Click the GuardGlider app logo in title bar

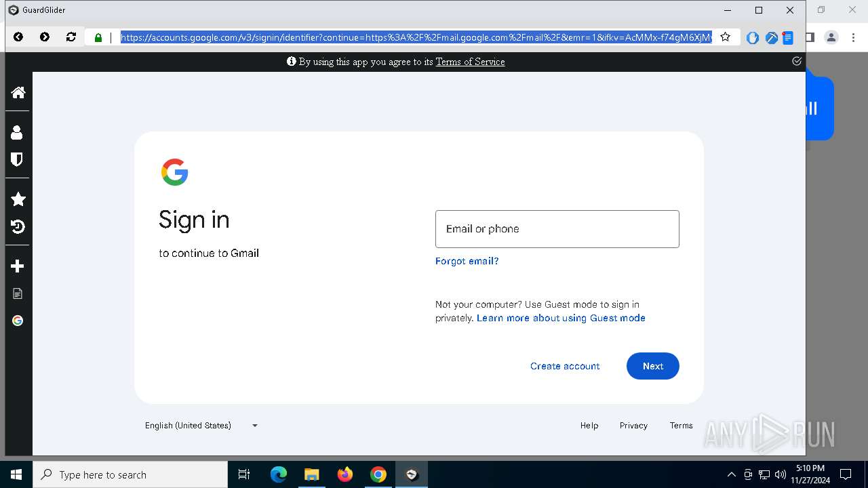pyautogui.click(x=13, y=10)
